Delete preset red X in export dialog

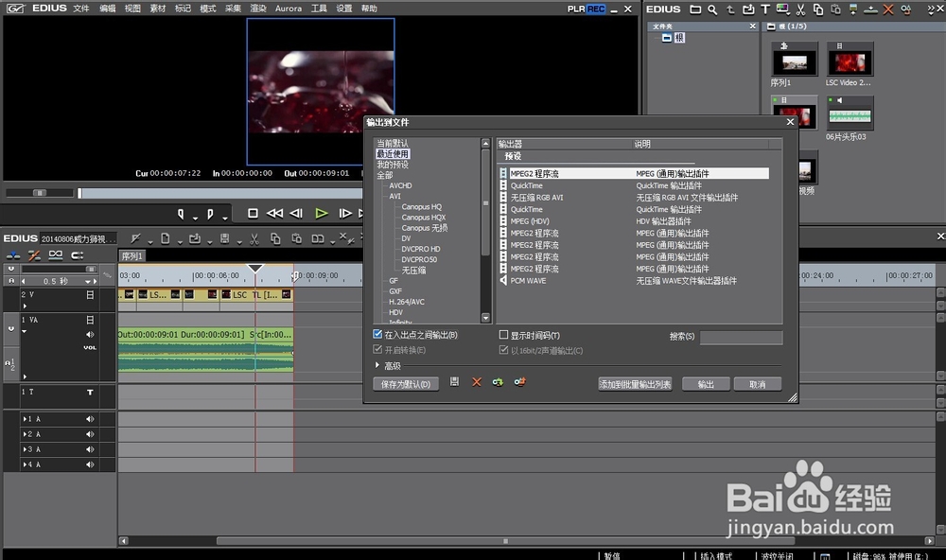coord(476,382)
